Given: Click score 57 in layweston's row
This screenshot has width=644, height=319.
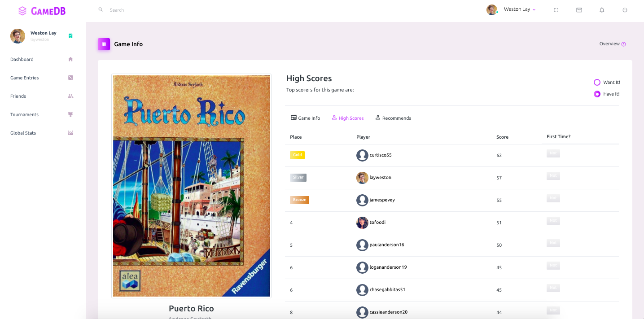Looking at the screenshot, I should point(499,178).
